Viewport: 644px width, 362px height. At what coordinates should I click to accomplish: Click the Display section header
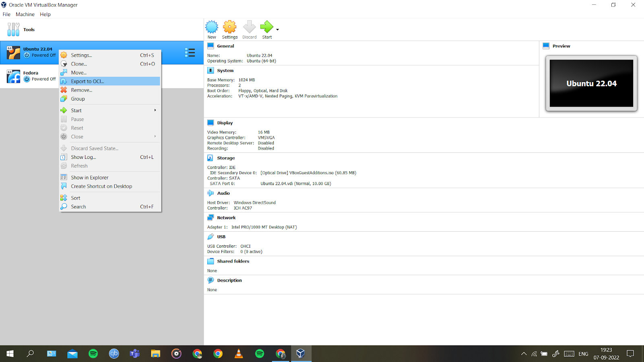(225, 123)
